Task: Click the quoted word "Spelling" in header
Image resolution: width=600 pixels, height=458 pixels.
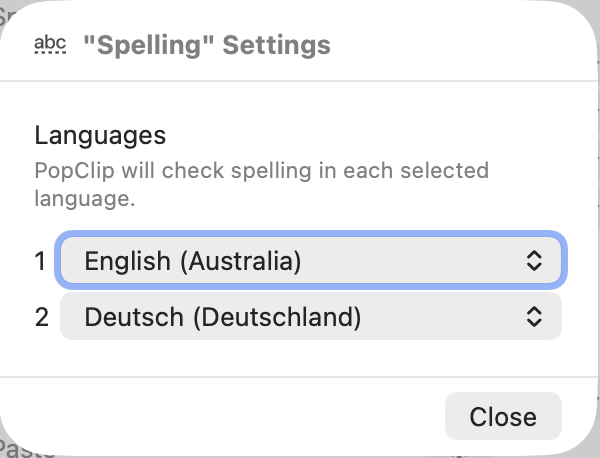Action: (148, 45)
